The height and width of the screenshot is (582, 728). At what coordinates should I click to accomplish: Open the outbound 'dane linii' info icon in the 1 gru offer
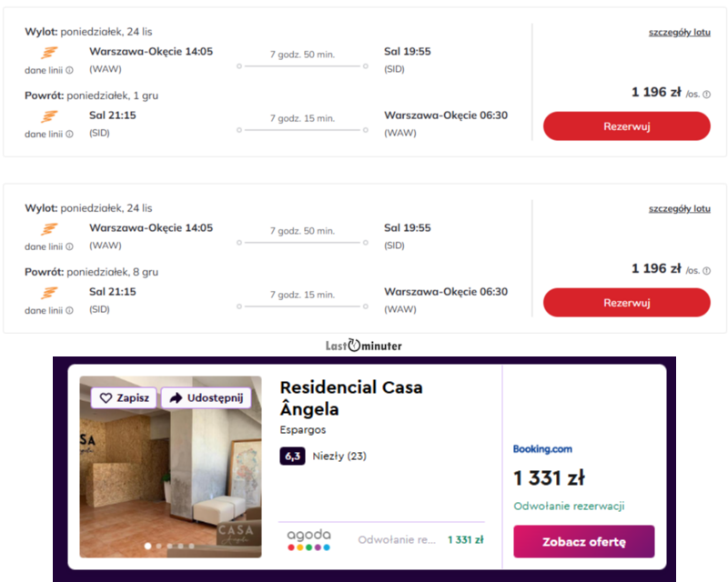click(69, 70)
